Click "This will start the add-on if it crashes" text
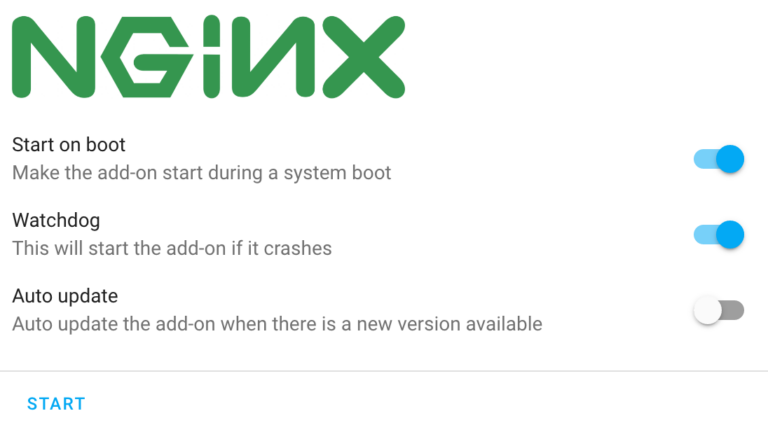Screen dimensions: 768x425 172,248
